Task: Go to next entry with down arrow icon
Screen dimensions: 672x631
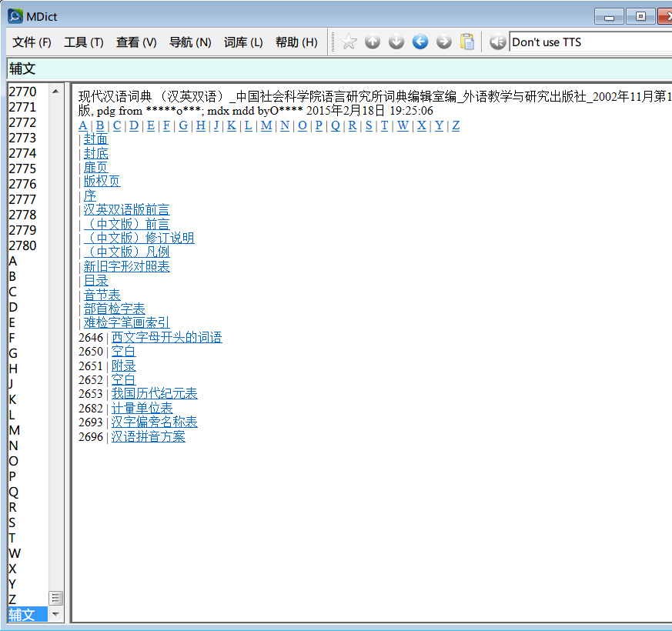Action: (x=396, y=42)
